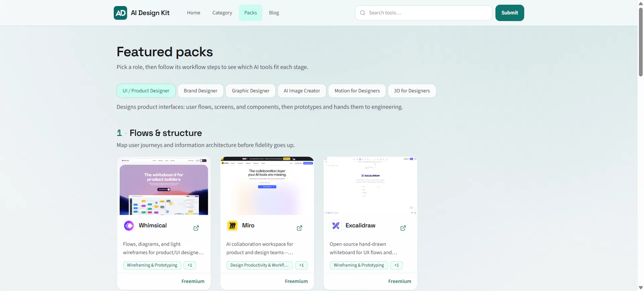
Task: Click the scrollbar up arrow
Action: [641, 3]
